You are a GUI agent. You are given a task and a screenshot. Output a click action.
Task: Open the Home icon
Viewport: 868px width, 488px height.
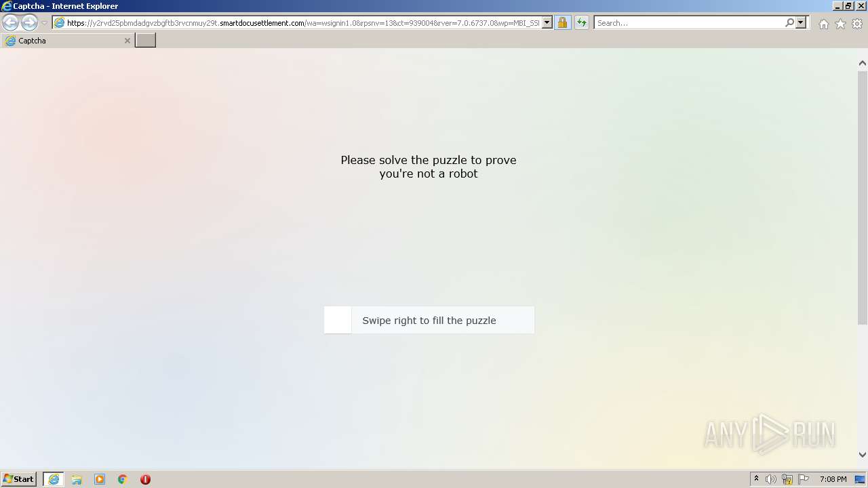[823, 24]
